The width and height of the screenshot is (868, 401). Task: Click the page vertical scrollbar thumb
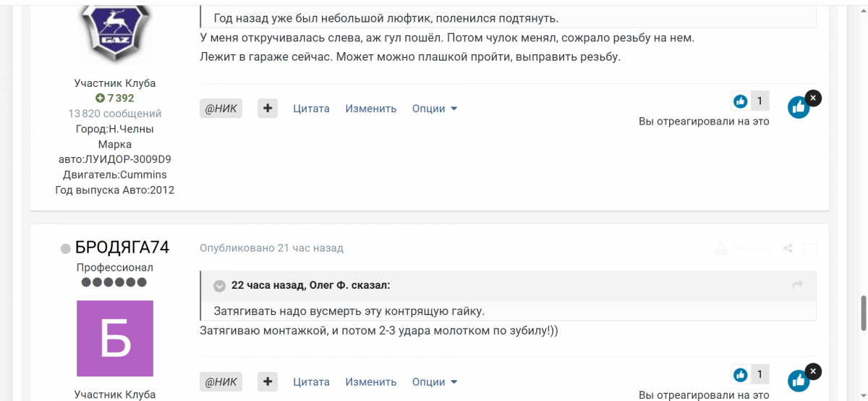point(862,313)
